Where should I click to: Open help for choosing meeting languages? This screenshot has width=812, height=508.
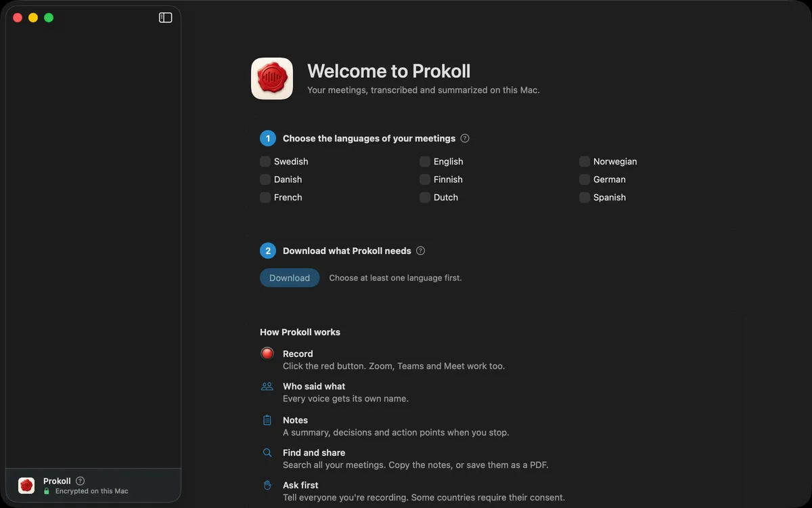465,138
